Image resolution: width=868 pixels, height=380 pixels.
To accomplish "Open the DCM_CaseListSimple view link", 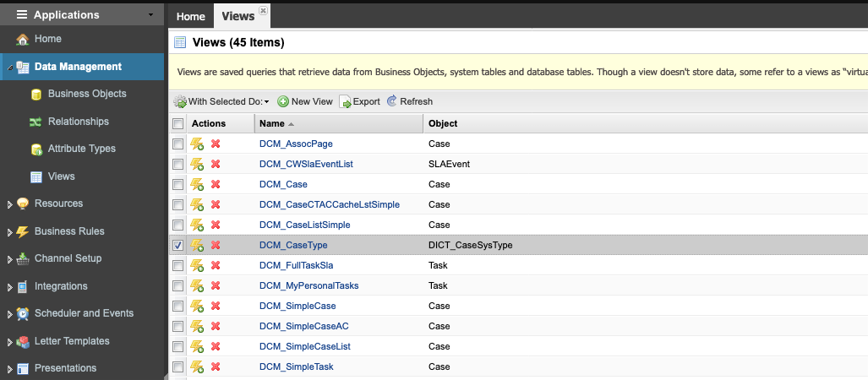I will coord(304,225).
